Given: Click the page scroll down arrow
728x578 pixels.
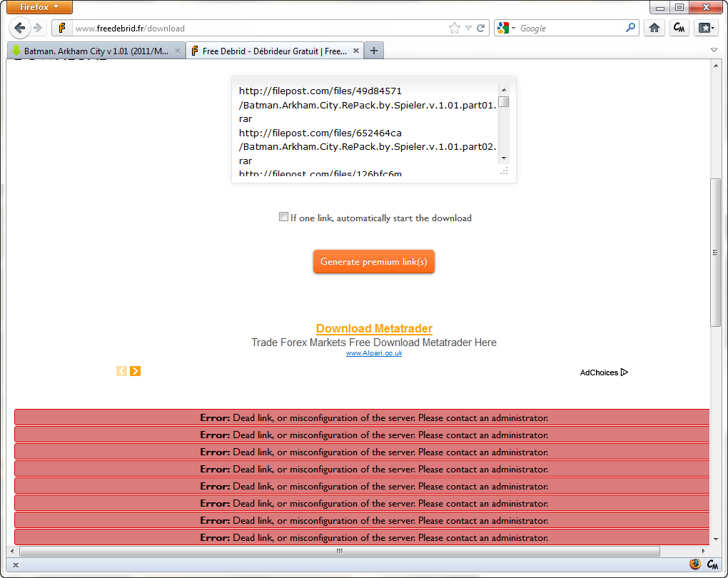Looking at the screenshot, I should 715,539.
